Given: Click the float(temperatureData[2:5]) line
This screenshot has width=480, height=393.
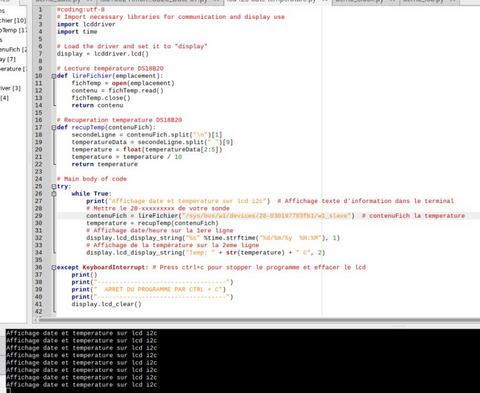Looking at the screenshot, I should [147, 150].
